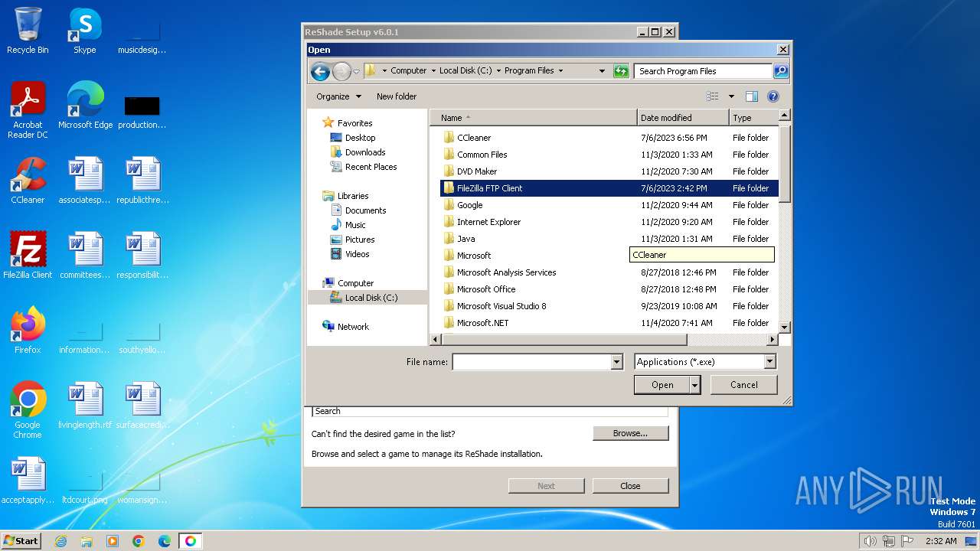The image size is (980, 551).
Task: Select Desktop under Favorites
Action: pos(360,138)
